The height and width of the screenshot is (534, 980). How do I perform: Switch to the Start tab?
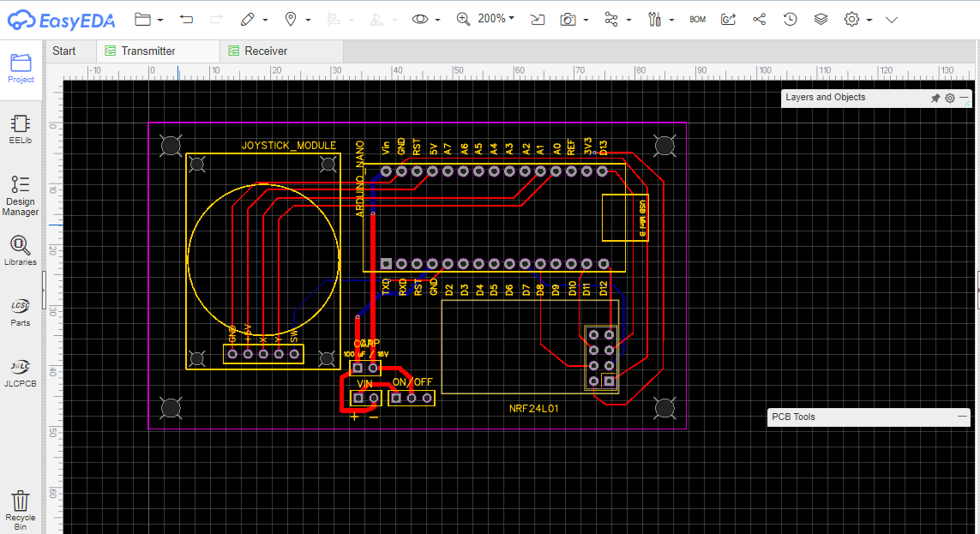[x=63, y=51]
